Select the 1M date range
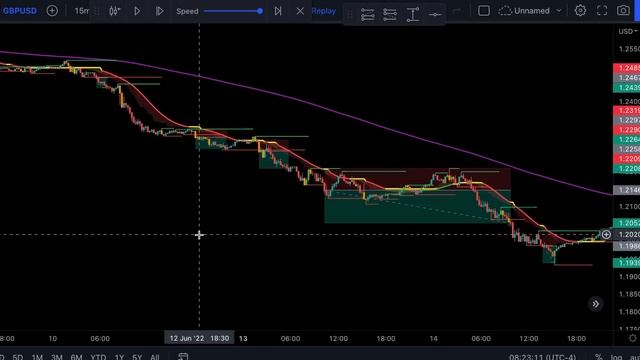 point(37,357)
